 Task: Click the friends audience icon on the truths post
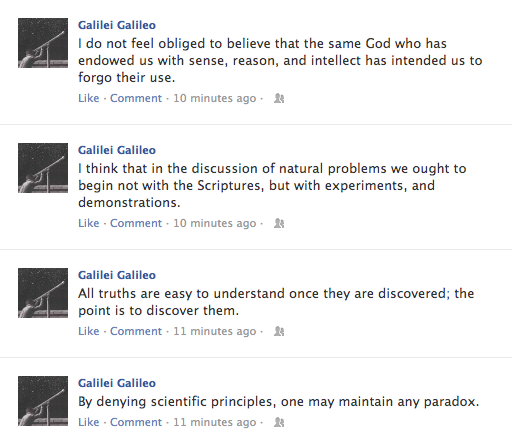pyautogui.click(x=279, y=331)
